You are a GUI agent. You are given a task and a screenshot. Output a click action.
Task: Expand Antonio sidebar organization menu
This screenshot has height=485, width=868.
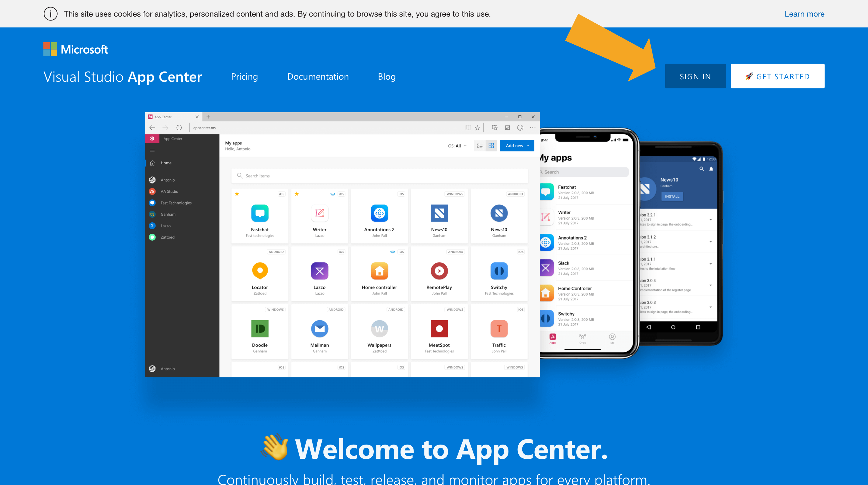click(x=168, y=180)
